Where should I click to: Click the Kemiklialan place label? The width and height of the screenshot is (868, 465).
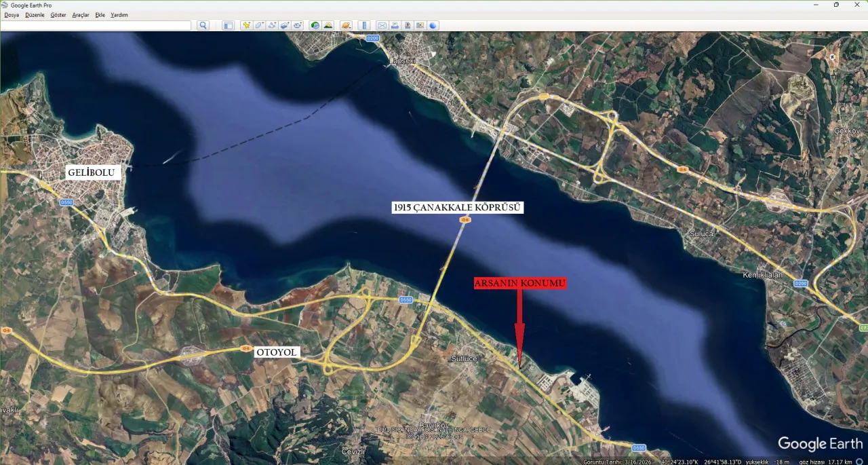tap(764, 274)
